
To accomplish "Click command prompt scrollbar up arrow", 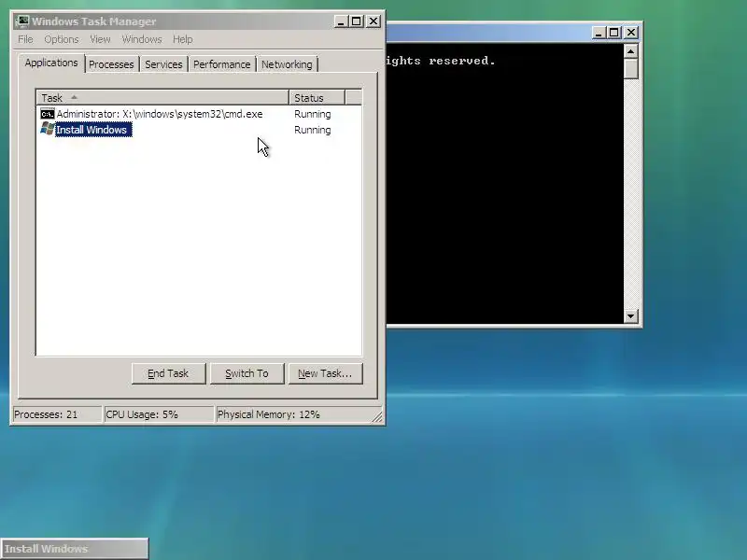I will (631, 51).
